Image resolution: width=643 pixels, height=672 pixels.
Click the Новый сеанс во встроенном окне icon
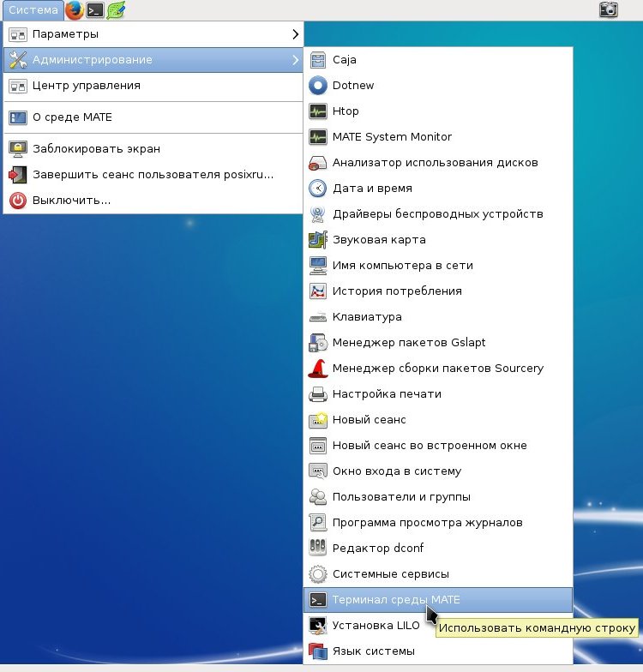pyautogui.click(x=317, y=446)
